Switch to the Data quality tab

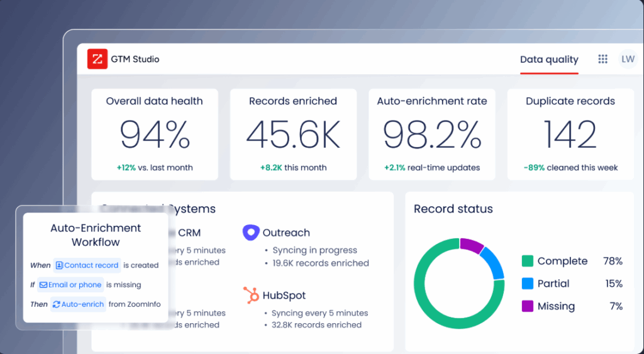pos(548,60)
